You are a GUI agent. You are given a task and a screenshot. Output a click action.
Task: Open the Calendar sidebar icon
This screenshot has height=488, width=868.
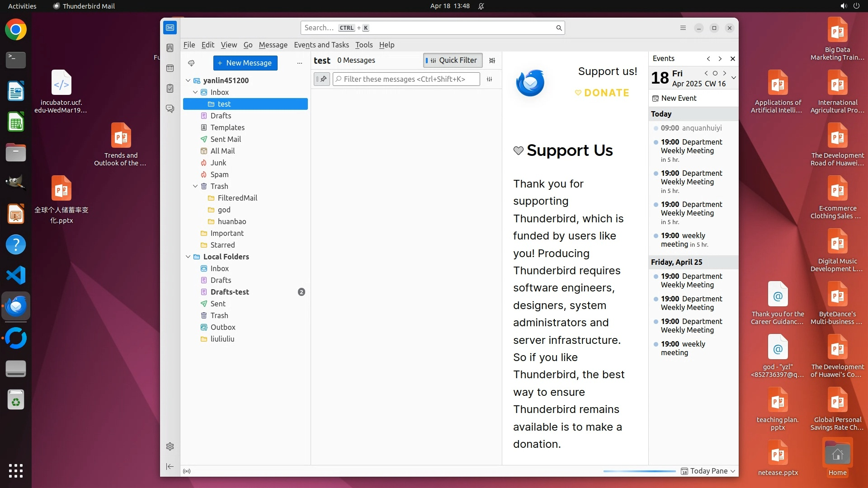pos(170,68)
